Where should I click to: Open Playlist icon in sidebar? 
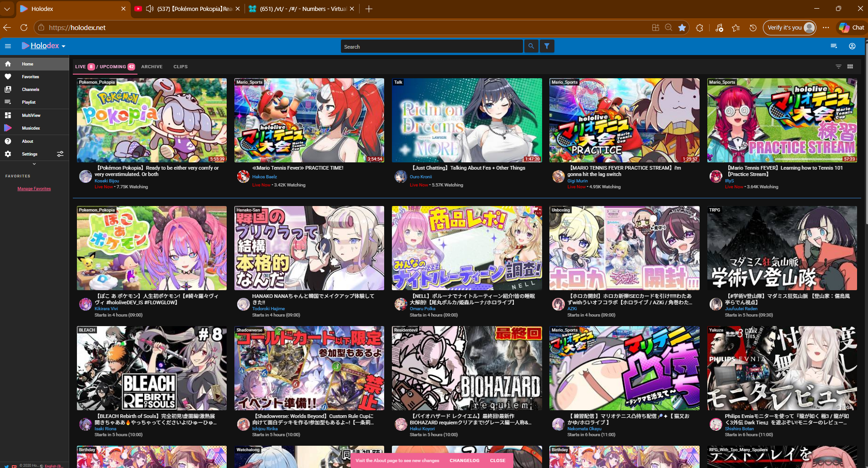tap(8, 102)
